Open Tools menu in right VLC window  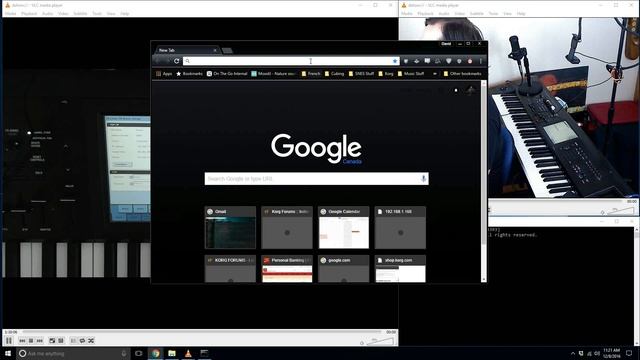pyautogui.click(x=493, y=13)
